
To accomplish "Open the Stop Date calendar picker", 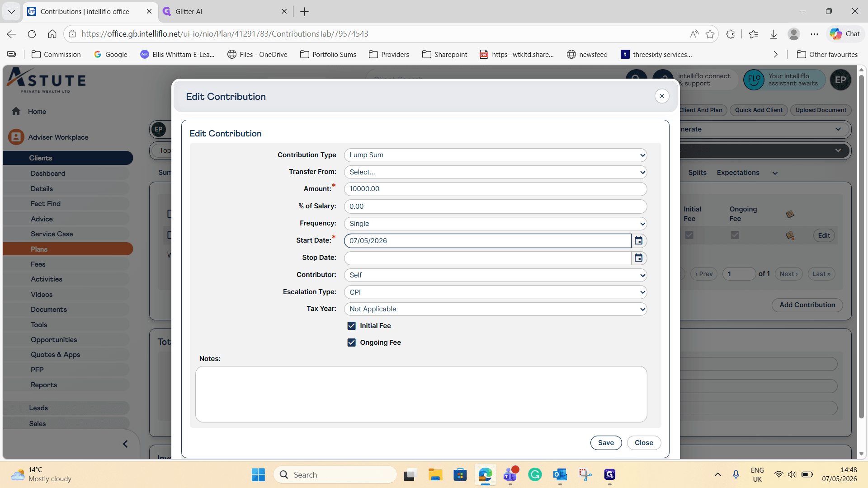I will (638, 258).
